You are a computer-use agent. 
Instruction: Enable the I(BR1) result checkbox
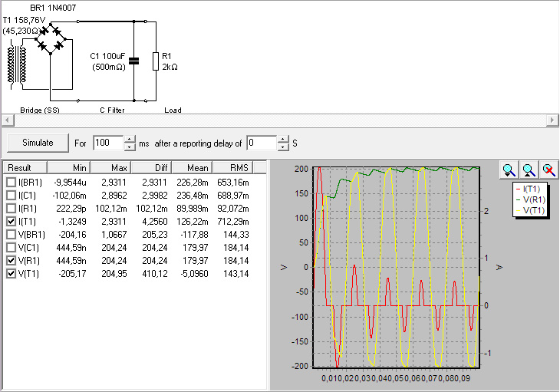[x=11, y=183]
